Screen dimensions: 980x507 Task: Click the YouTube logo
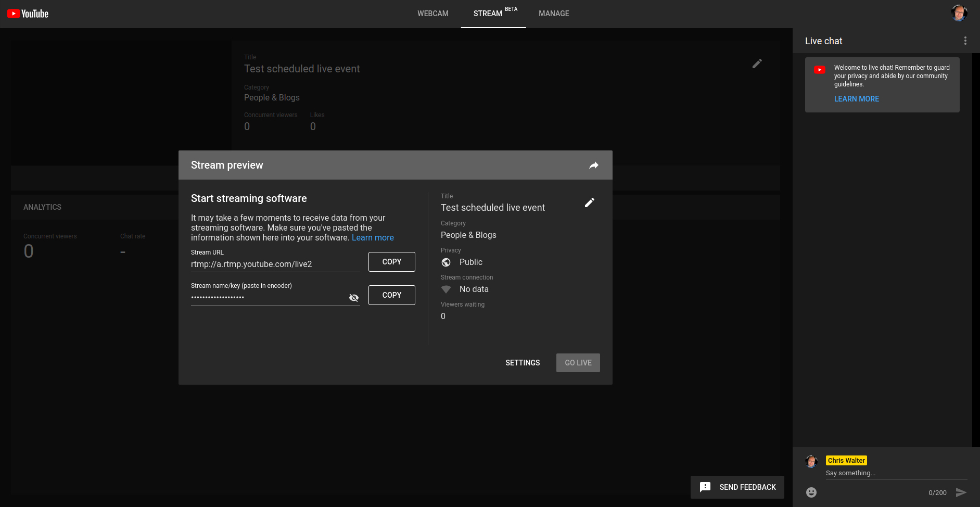[28, 14]
